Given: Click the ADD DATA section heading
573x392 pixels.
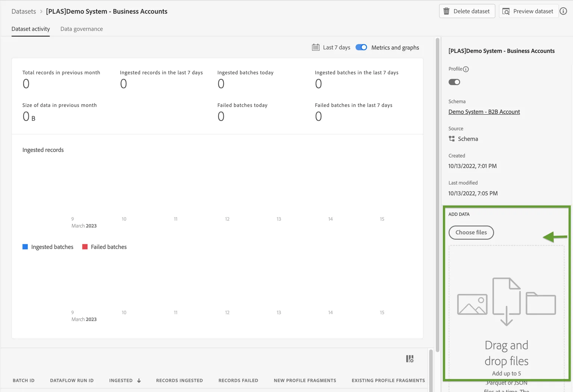Looking at the screenshot, I should click(x=459, y=214).
